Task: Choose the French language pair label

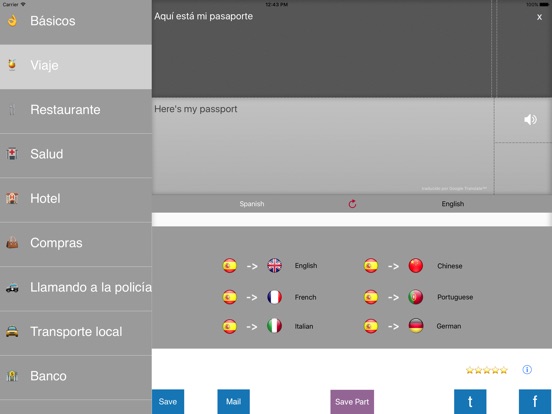Action: (306, 297)
